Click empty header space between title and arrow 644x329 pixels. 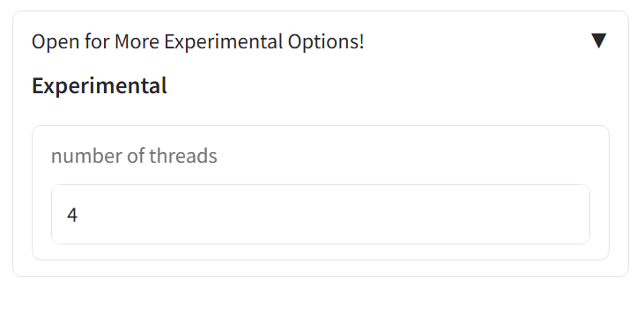tap(477, 41)
